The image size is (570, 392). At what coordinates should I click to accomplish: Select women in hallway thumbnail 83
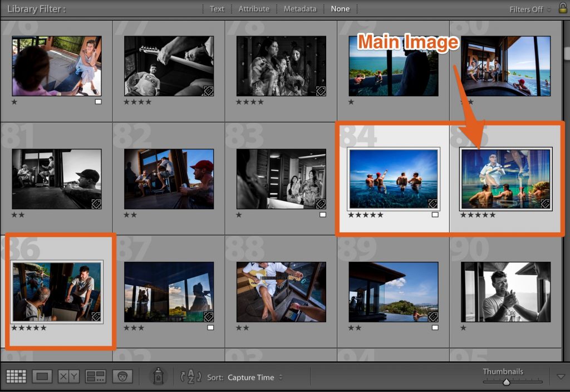281,179
